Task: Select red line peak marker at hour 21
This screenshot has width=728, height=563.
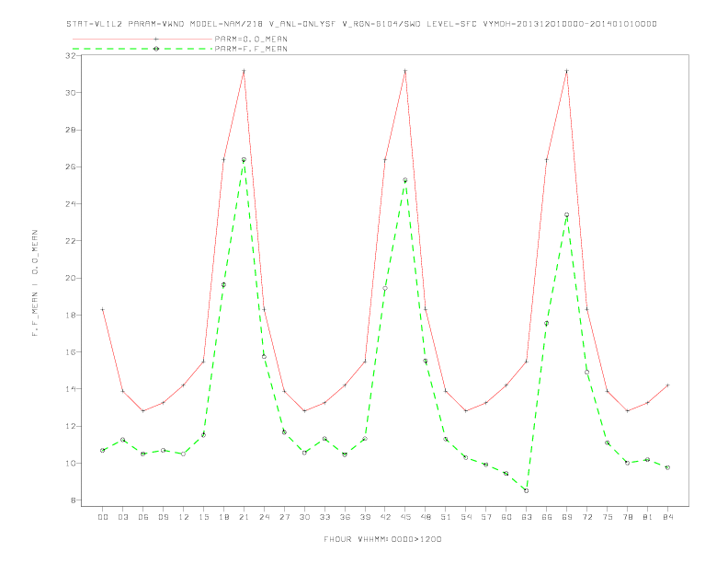Action: pos(244,71)
